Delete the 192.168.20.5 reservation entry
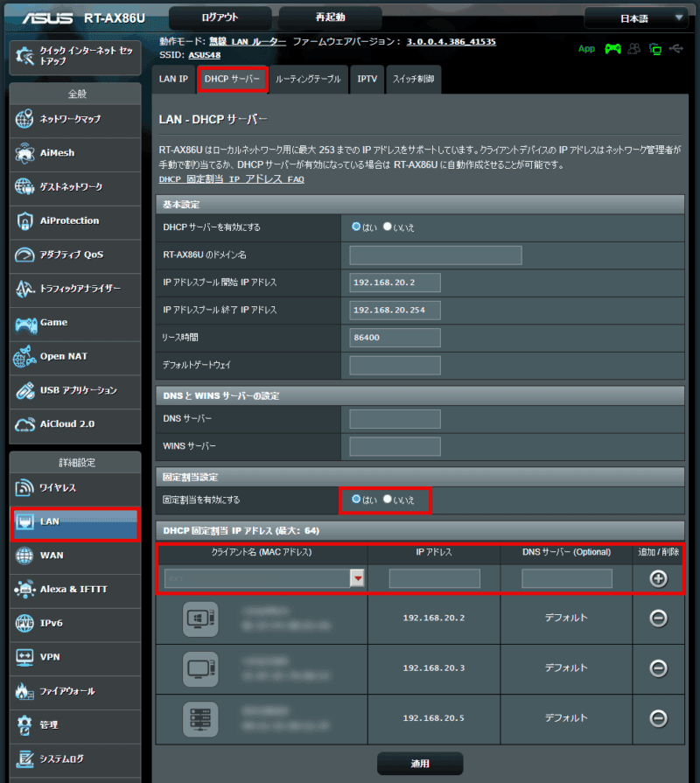 [x=658, y=718]
